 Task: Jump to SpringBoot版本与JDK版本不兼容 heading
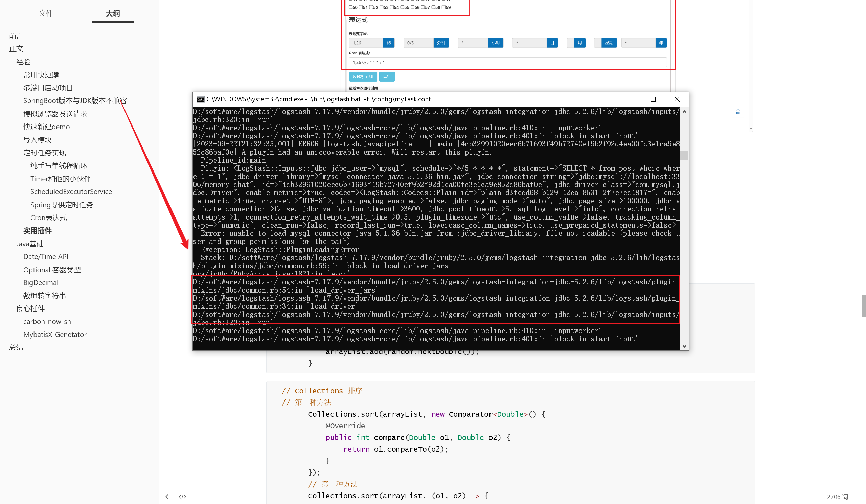(x=75, y=101)
